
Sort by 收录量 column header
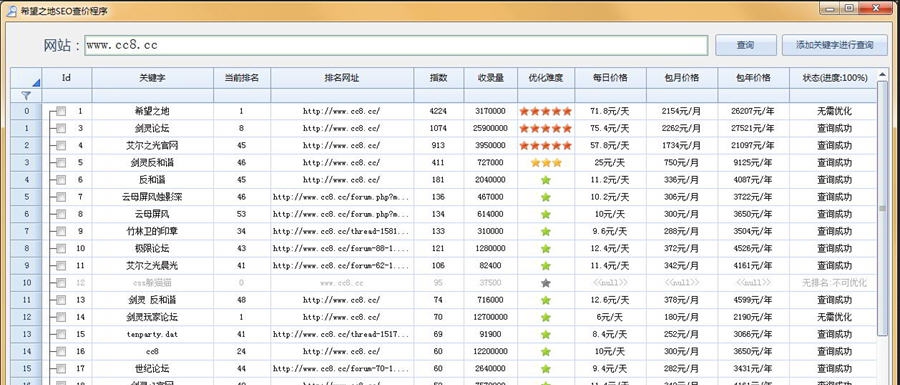[x=490, y=78]
